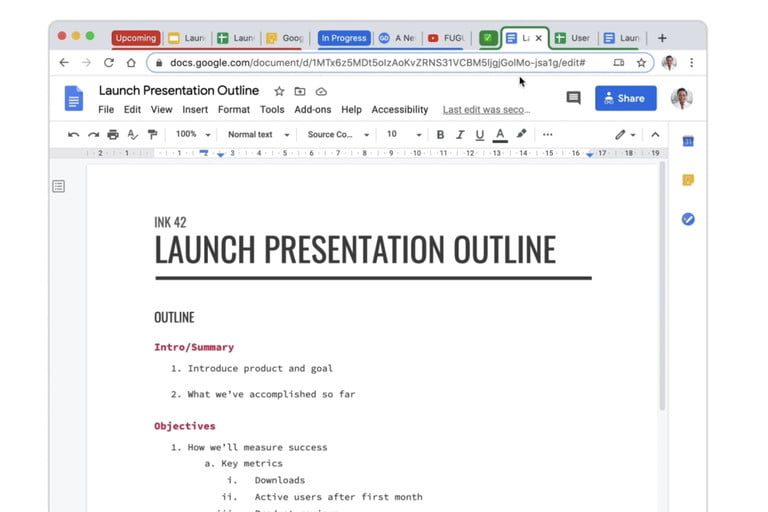The width and height of the screenshot is (768, 512).
Task: Open the Format menu
Action: point(234,110)
